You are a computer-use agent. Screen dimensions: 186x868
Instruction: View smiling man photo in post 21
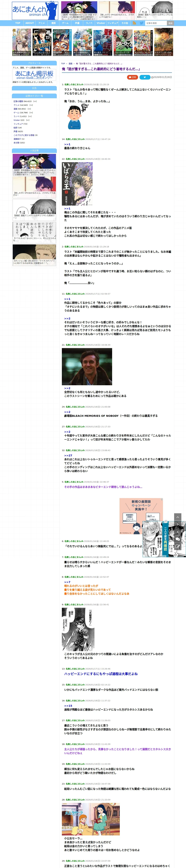[87, 367]
